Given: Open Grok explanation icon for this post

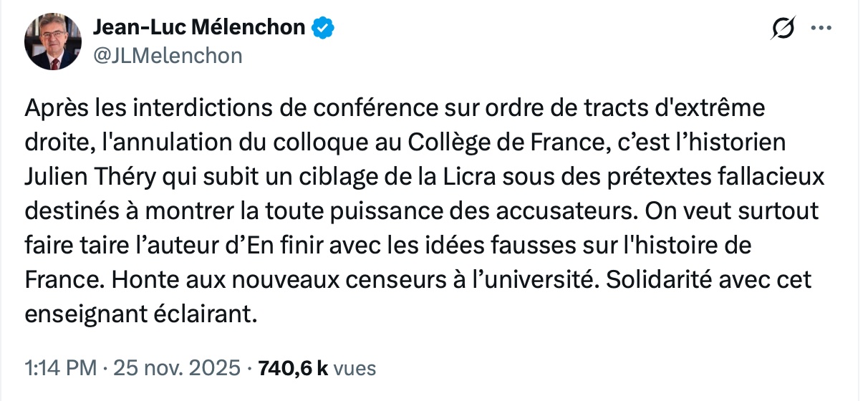Looking at the screenshot, I should click(x=783, y=29).
